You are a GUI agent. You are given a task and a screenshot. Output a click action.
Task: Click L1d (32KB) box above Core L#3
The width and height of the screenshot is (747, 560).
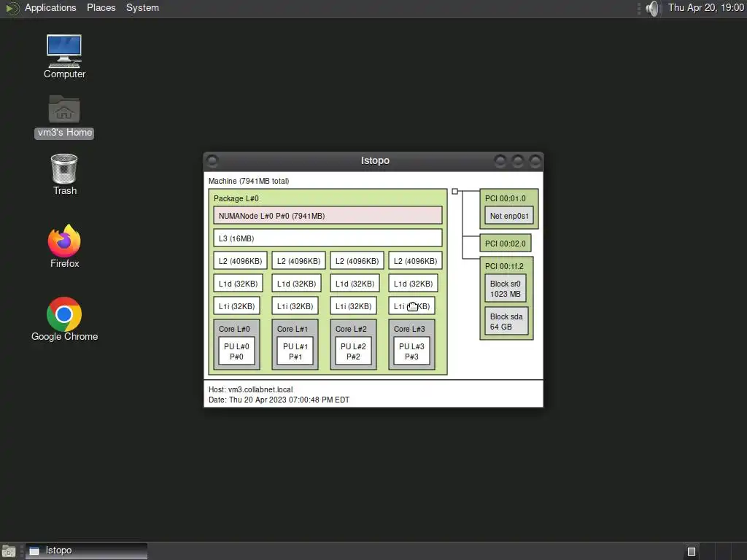click(x=413, y=284)
